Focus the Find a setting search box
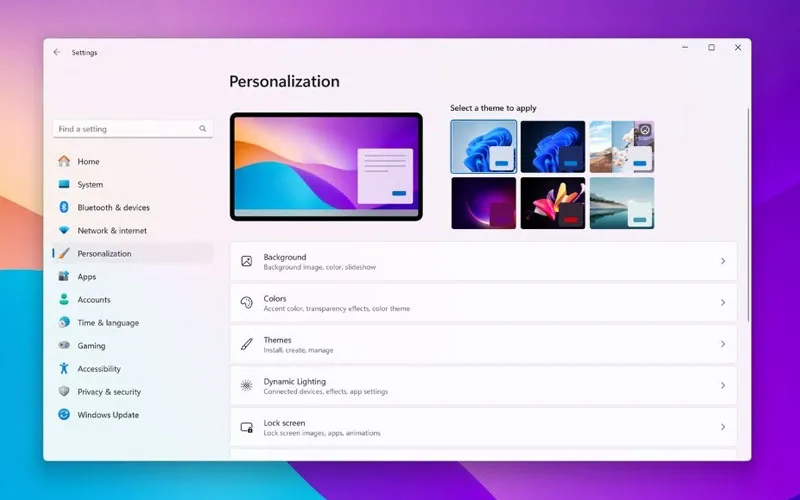The height and width of the screenshot is (500, 800). [133, 129]
